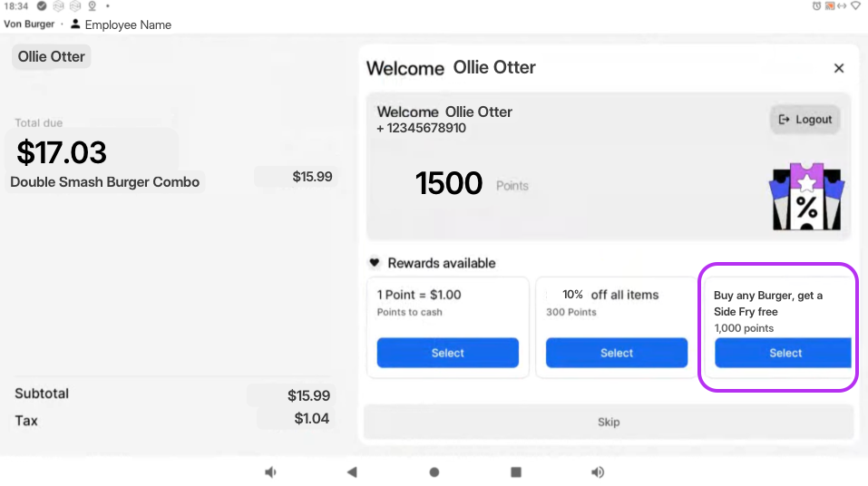
Task: Close the Welcome Ollie Otter dialog
Action: coord(839,68)
